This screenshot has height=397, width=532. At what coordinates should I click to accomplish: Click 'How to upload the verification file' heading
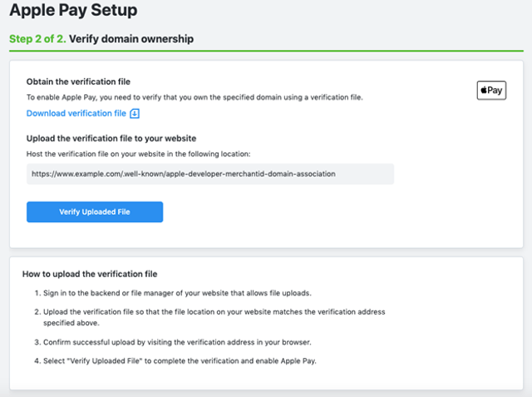(x=90, y=274)
